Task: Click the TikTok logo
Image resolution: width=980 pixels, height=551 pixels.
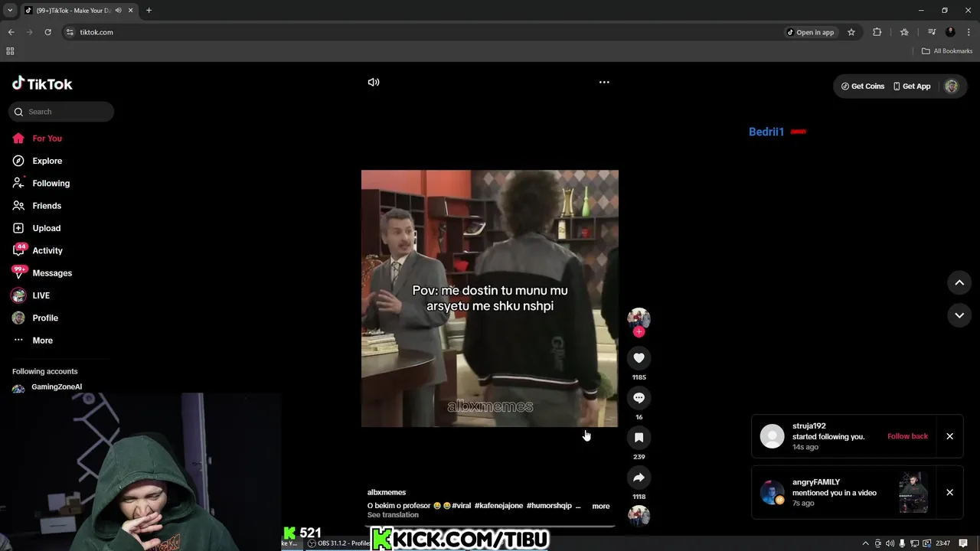Action: pos(42,83)
